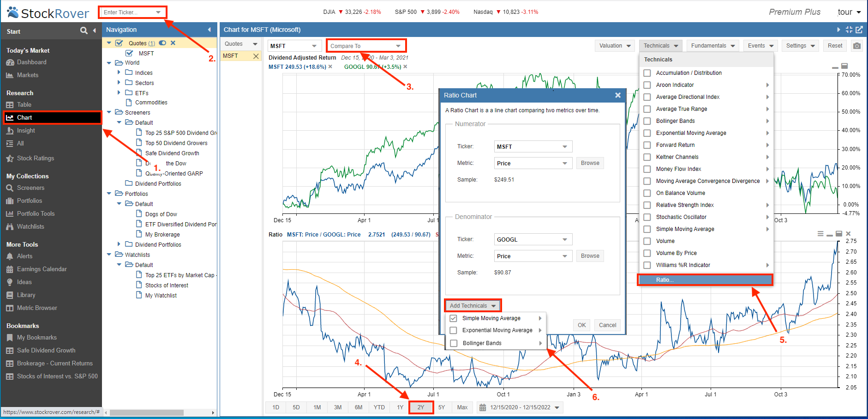
Task: Open the Valuation dropdown
Action: 615,46
